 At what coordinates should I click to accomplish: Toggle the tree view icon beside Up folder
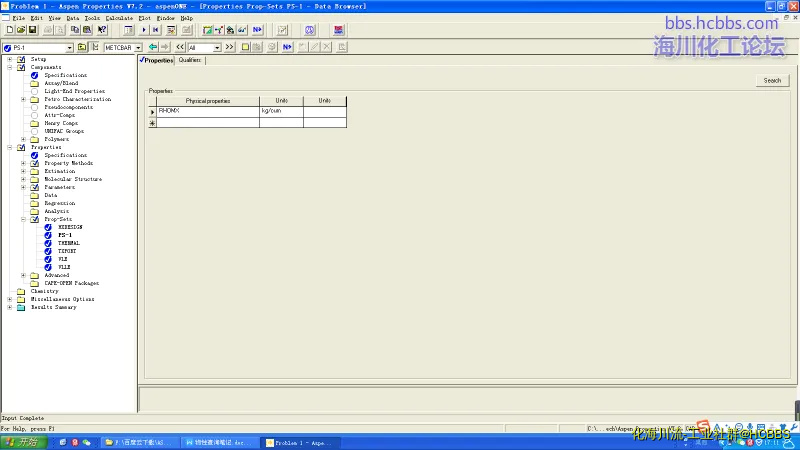(x=95, y=47)
